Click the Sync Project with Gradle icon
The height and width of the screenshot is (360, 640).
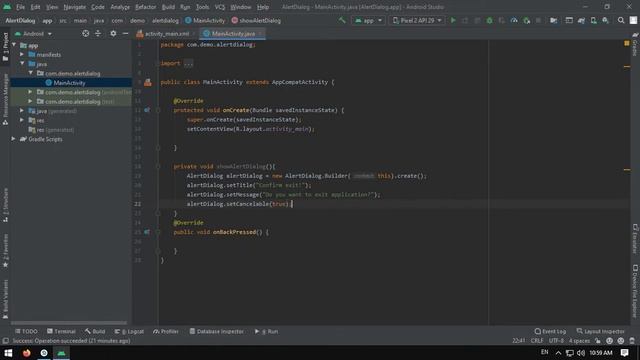click(x=581, y=20)
